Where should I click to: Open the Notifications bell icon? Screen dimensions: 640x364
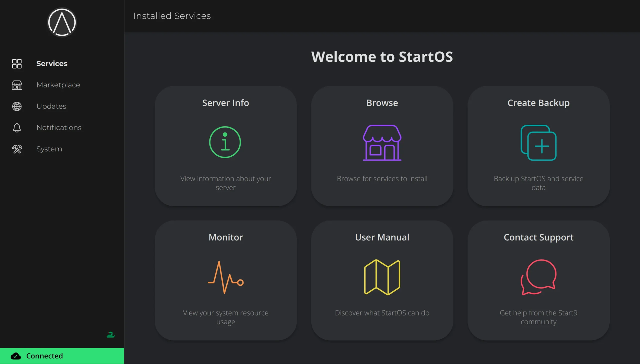pyautogui.click(x=16, y=127)
